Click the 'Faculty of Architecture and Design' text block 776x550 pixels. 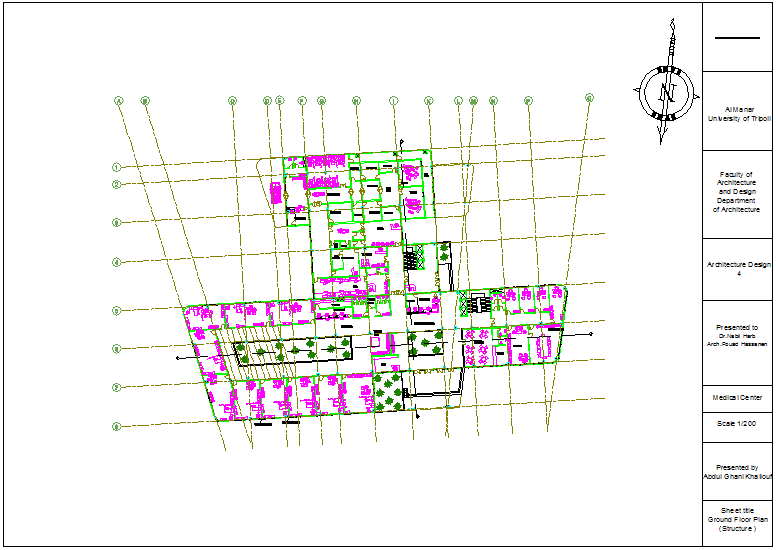pos(736,183)
